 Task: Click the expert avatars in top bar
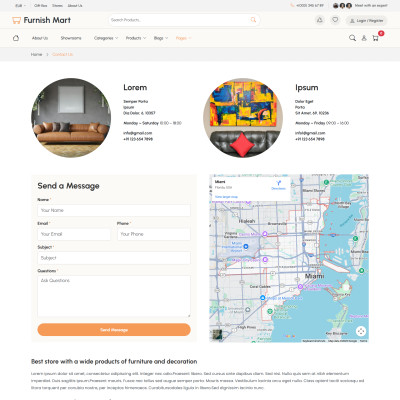[x=342, y=6]
